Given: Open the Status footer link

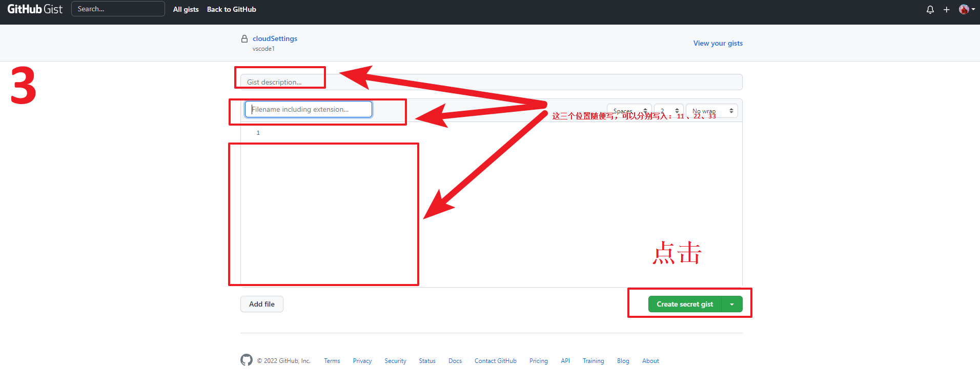Looking at the screenshot, I should tap(427, 361).
